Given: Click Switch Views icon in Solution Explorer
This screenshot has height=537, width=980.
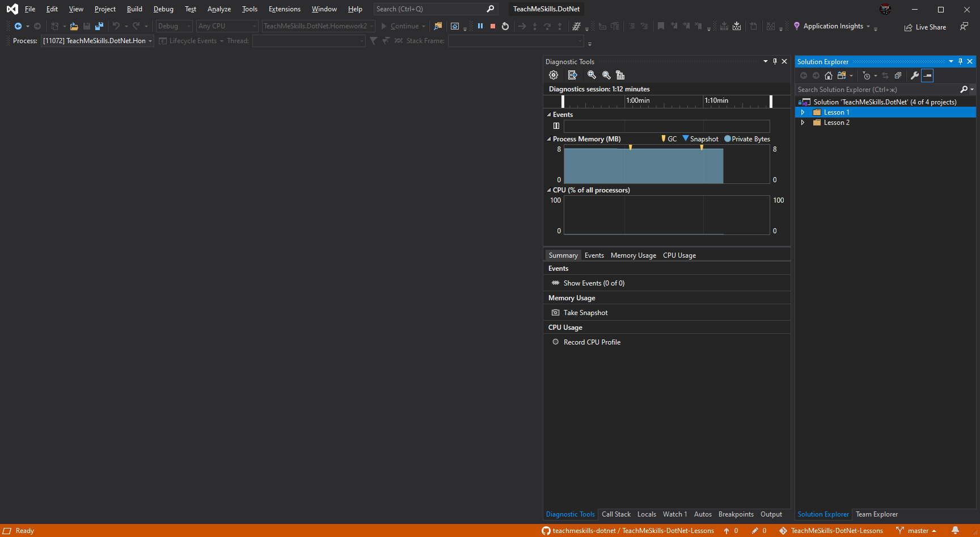Looking at the screenshot, I should (x=842, y=75).
